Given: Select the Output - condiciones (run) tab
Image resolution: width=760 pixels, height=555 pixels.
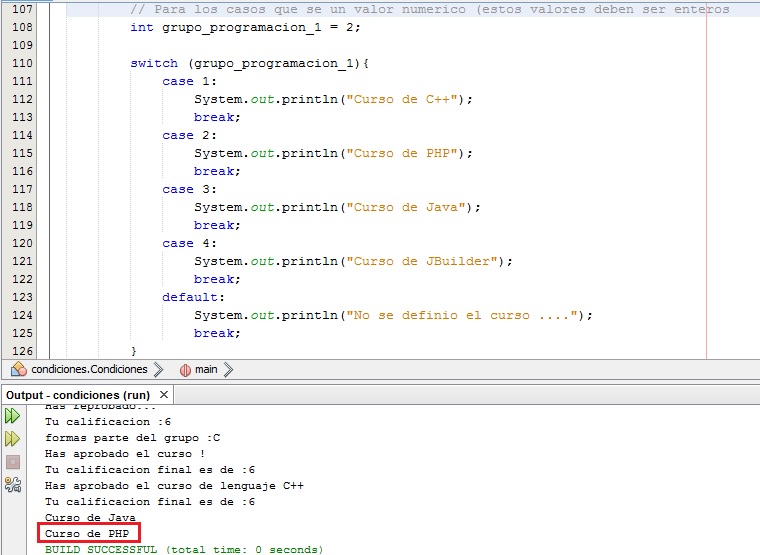Looking at the screenshot, I should 78,395.
